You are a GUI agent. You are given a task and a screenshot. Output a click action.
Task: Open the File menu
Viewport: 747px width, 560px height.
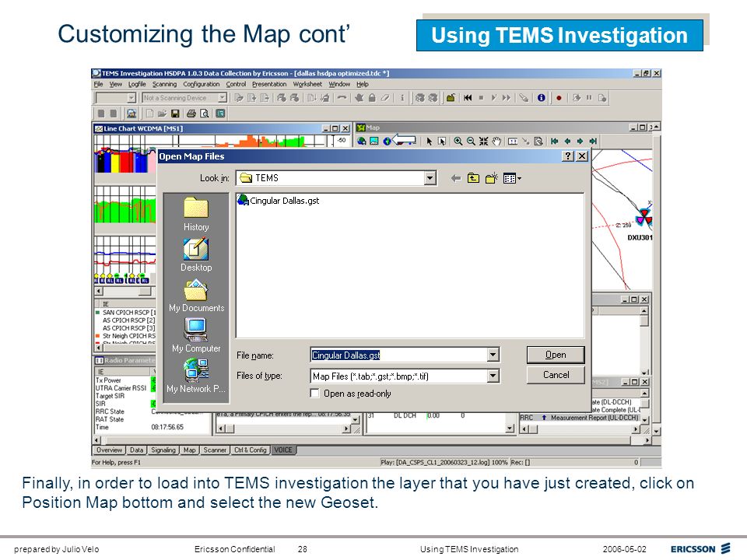click(99, 84)
